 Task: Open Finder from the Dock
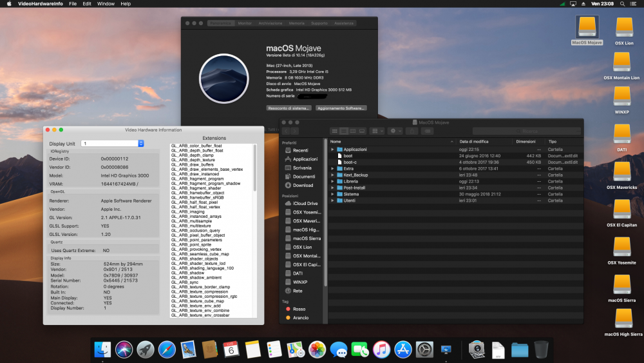coord(102,349)
